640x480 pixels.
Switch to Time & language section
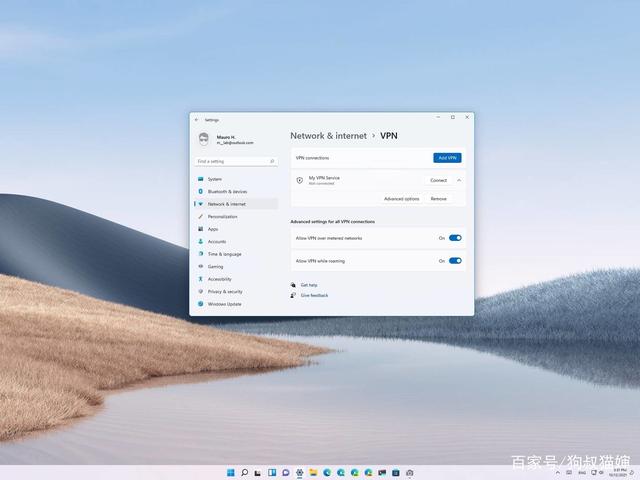(x=224, y=254)
